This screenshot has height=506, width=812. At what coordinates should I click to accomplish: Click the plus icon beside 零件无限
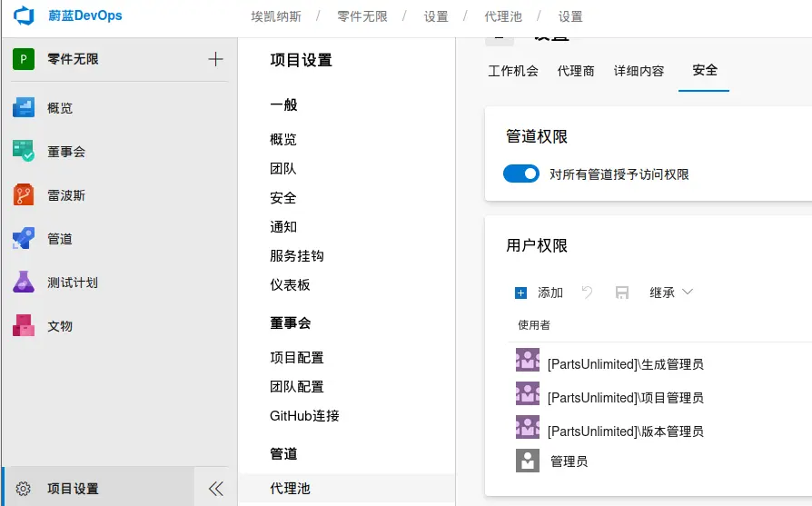pos(215,59)
